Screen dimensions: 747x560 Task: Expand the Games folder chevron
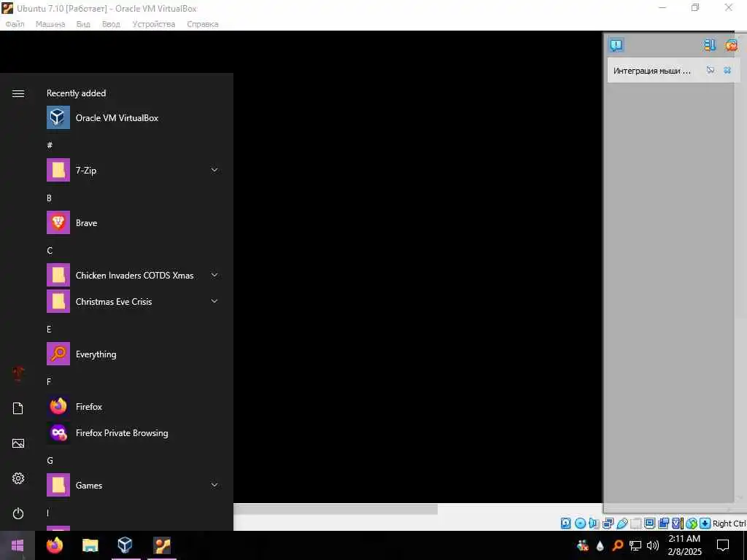click(214, 485)
